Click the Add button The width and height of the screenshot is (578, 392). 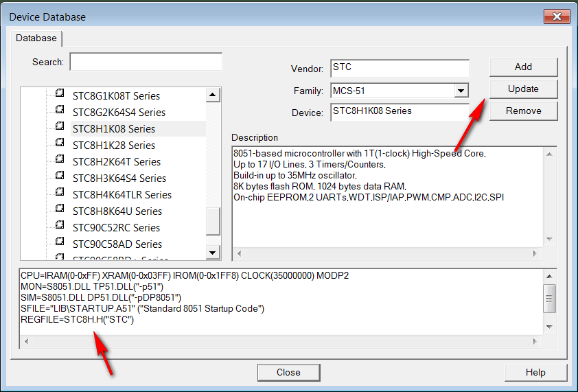click(523, 67)
